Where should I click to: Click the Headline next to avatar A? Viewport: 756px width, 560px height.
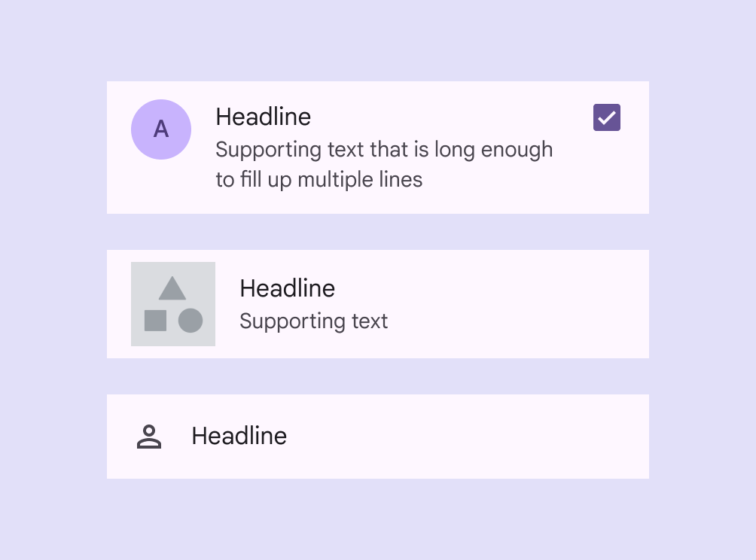click(263, 117)
